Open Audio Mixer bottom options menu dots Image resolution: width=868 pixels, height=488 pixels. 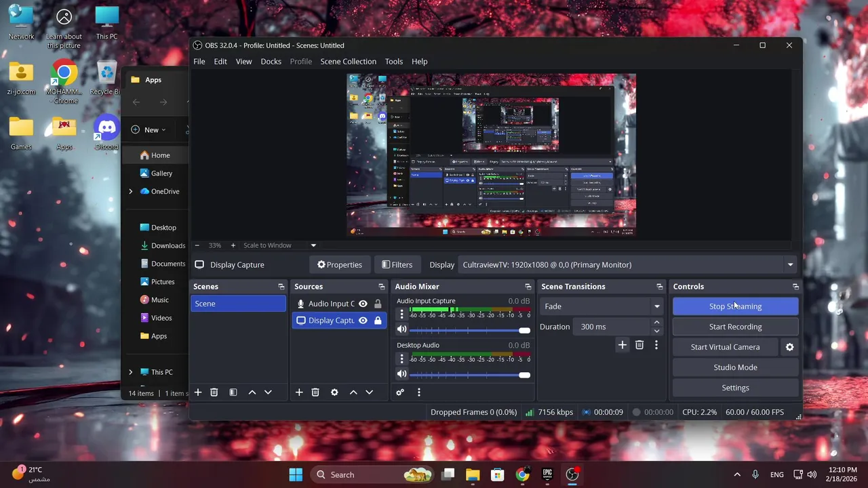[x=419, y=392]
